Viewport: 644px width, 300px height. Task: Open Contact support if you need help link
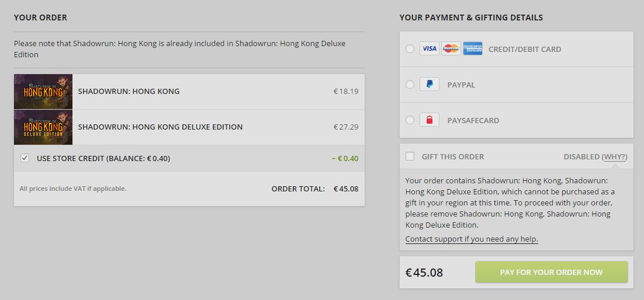coord(472,239)
